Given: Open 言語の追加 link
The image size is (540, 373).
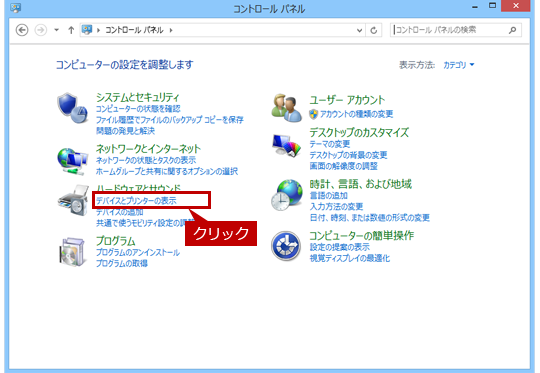Looking at the screenshot, I should [329, 196].
